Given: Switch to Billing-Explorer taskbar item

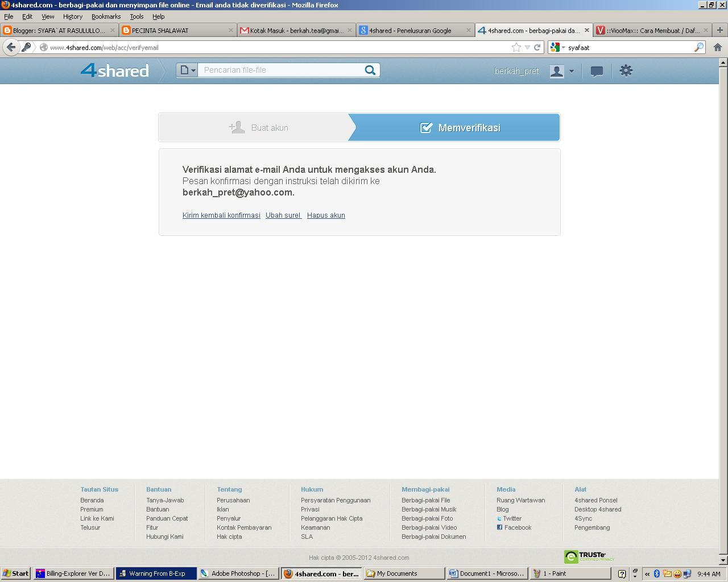Looking at the screenshot, I should click(x=73, y=573).
